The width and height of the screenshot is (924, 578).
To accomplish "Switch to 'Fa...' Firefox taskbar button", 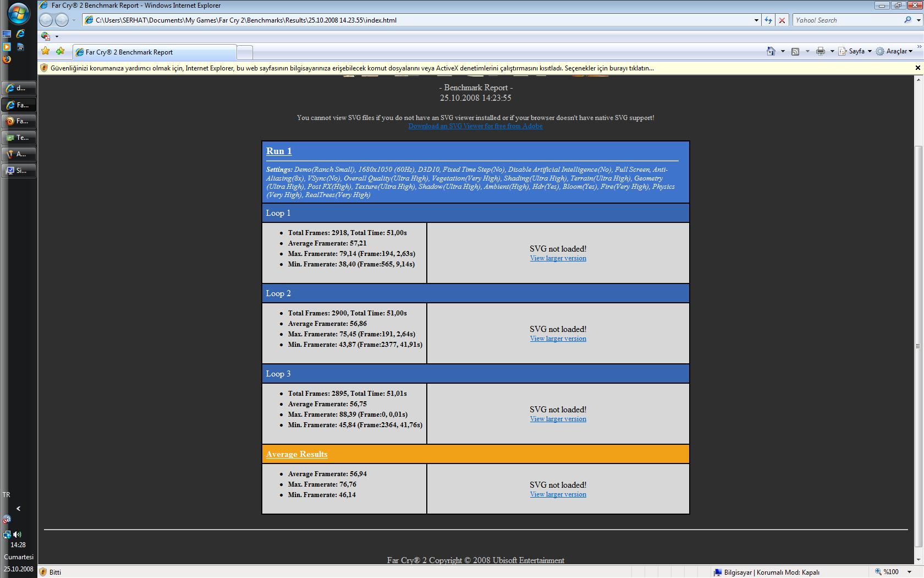I will (x=19, y=121).
